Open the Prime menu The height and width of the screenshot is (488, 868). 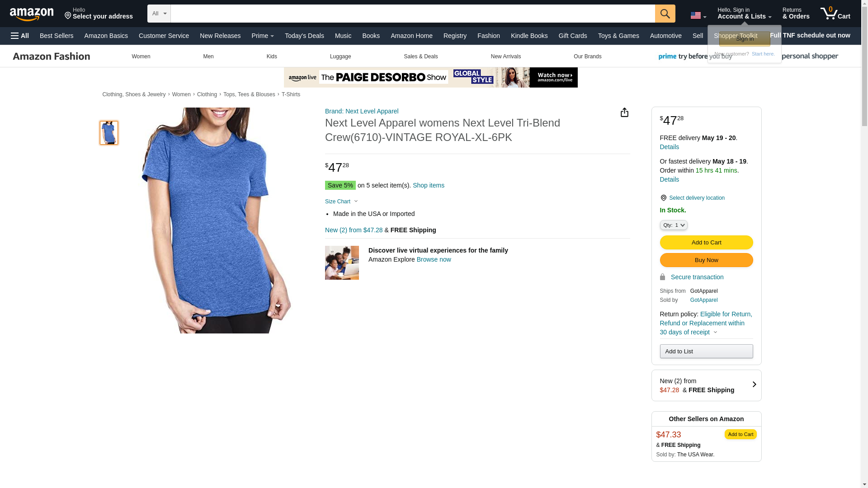coord(262,36)
